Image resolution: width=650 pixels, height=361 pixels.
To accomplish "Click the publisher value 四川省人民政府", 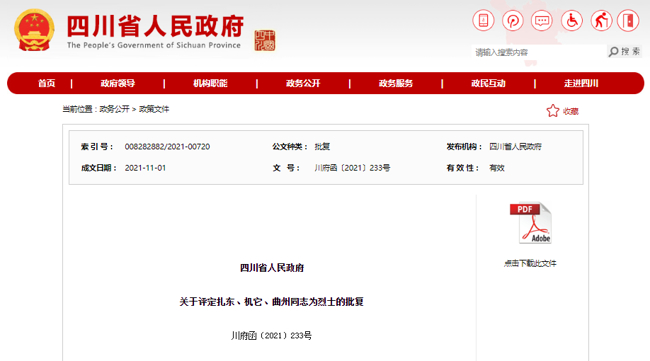I will [x=515, y=146].
